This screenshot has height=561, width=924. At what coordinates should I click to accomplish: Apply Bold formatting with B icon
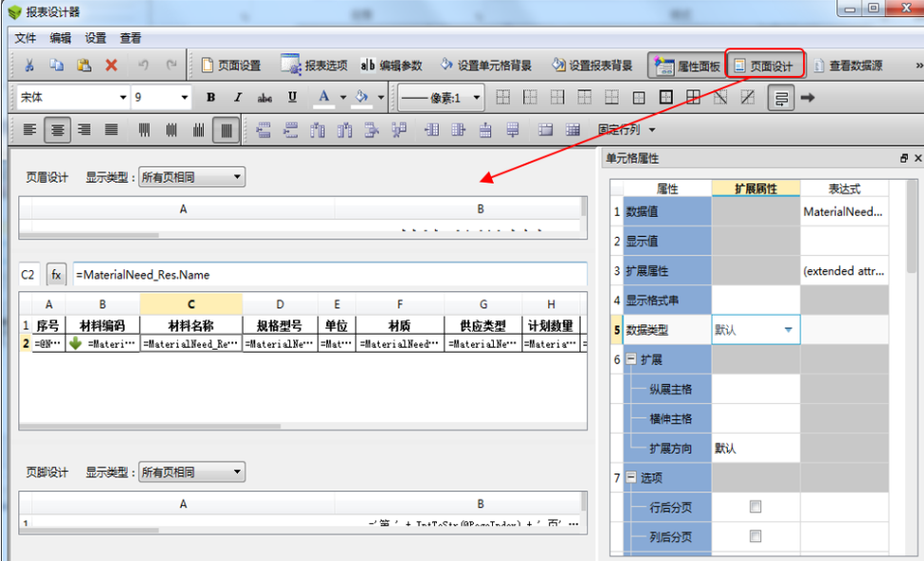tap(210, 98)
